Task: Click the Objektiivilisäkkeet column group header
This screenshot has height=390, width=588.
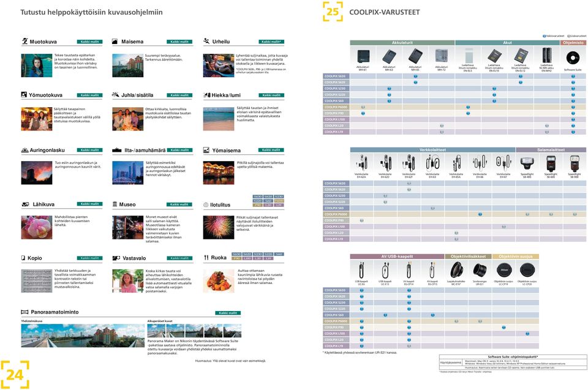Action: (x=468, y=257)
